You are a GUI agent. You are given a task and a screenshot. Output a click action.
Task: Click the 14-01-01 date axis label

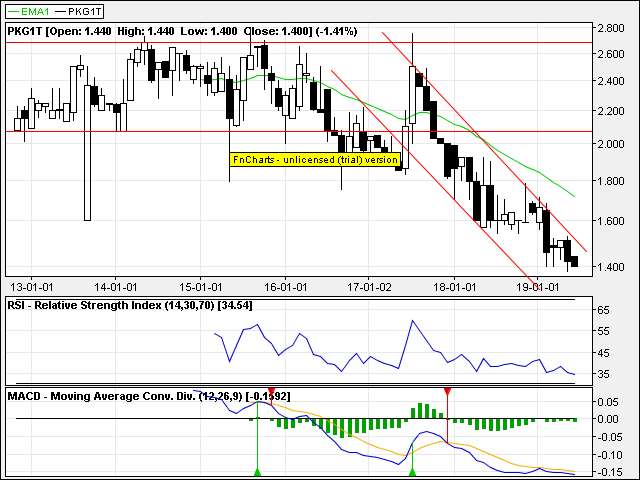coord(116,287)
